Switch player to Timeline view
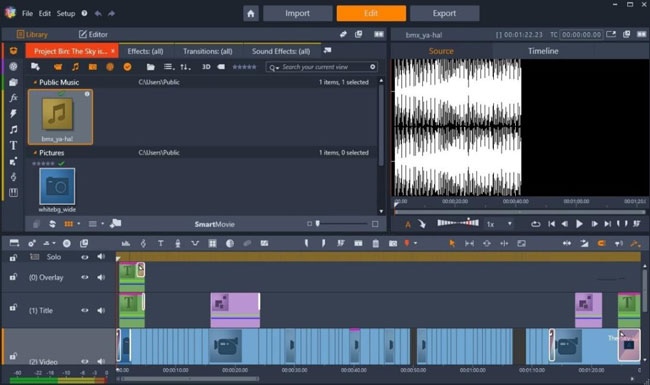The width and height of the screenshot is (650, 385). pos(543,51)
